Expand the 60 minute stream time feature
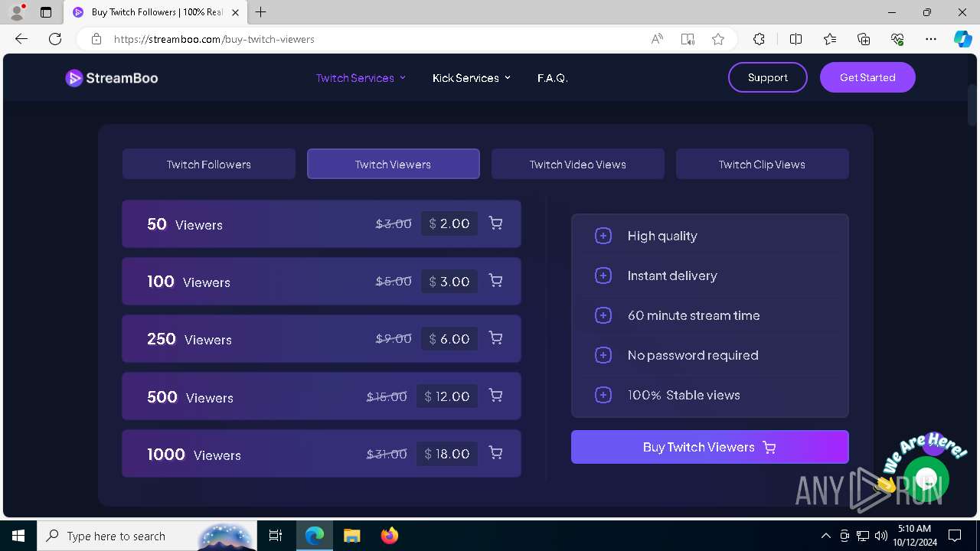 click(603, 315)
